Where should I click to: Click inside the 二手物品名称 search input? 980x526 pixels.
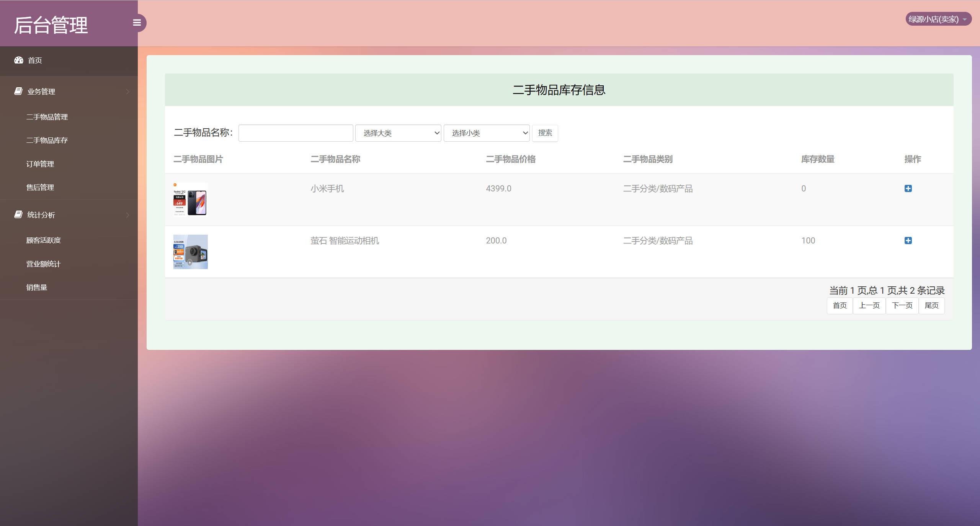click(295, 133)
